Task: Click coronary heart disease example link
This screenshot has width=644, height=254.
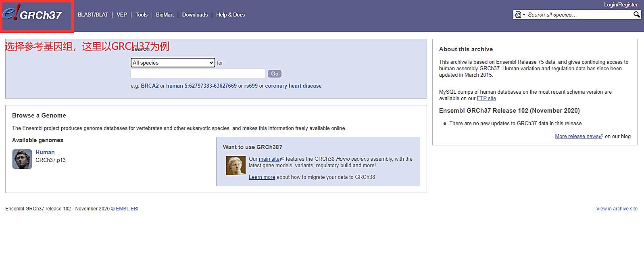Action: click(x=293, y=86)
